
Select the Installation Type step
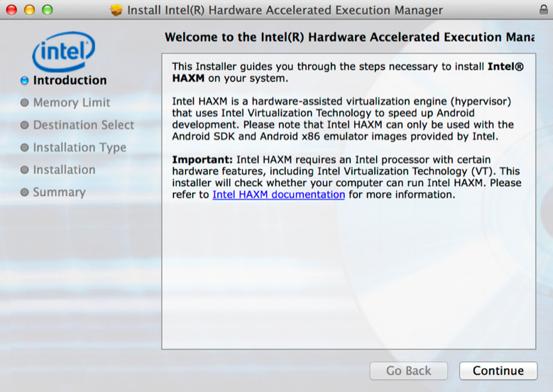click(x=80, y=148)
